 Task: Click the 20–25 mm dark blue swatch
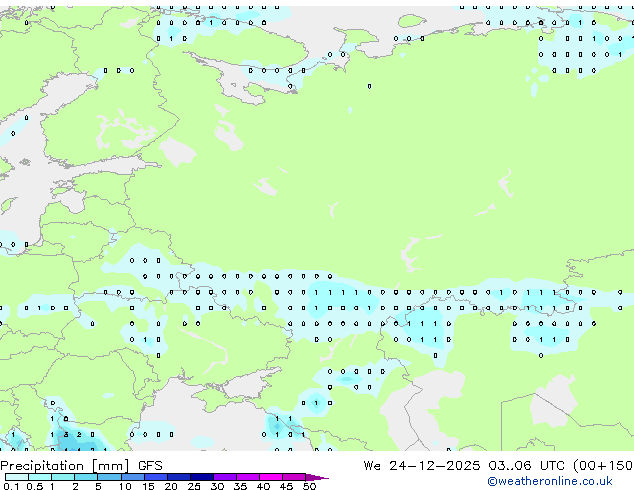[178, 477]
